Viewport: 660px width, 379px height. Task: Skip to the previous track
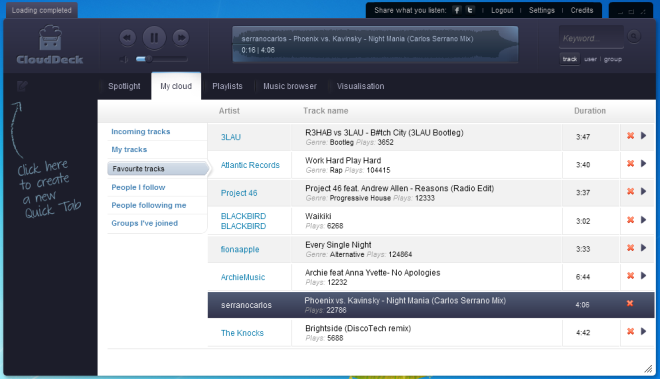[x=128, y=37]
